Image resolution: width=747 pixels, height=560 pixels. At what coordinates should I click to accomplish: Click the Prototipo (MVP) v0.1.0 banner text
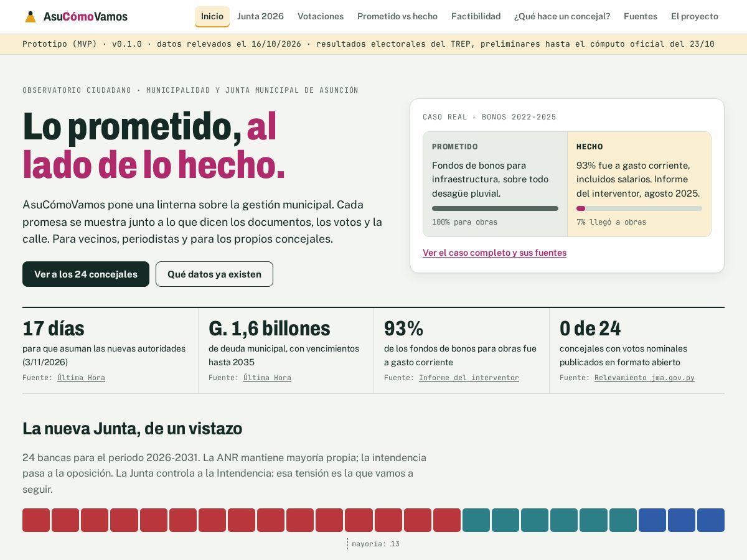(x=369, y=44)
